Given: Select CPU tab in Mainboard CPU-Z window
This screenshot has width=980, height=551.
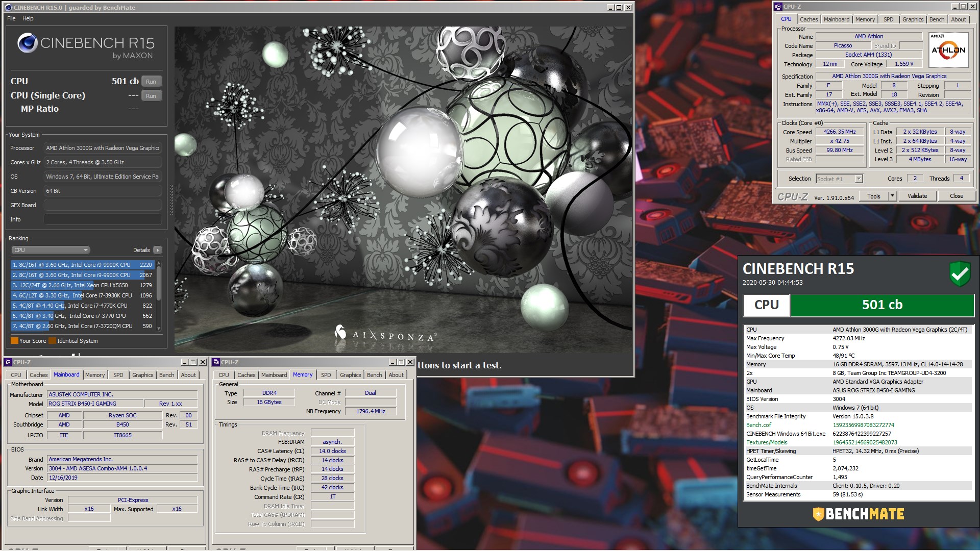Looking at the screenshot, I should coord(16,375).
